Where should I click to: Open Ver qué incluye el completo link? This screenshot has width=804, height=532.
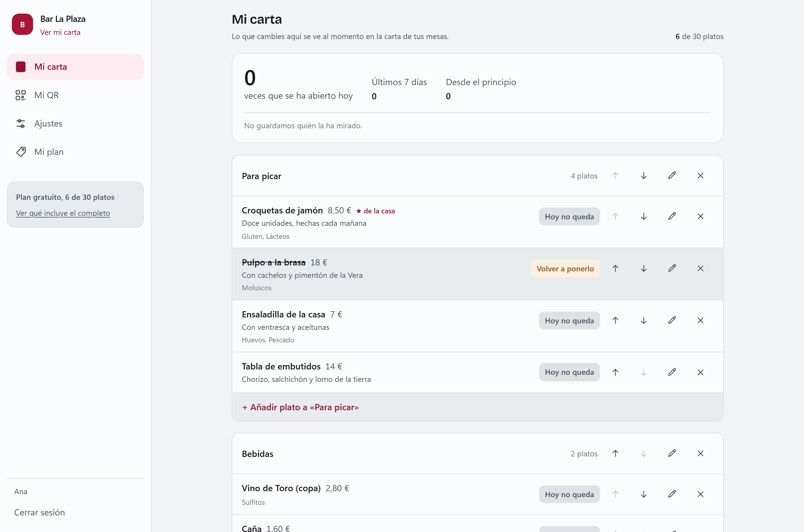(63, 213)
